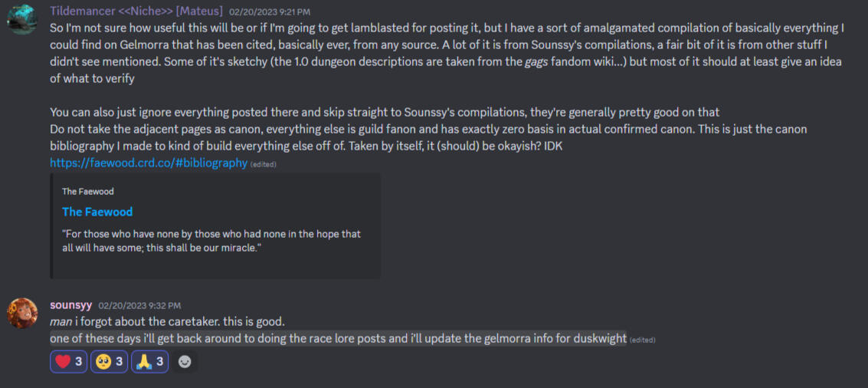Click the Tildemancer <<Niche>> [Mateus] username
The width and height of the screenshot is (868, 388).
point(136,12)
